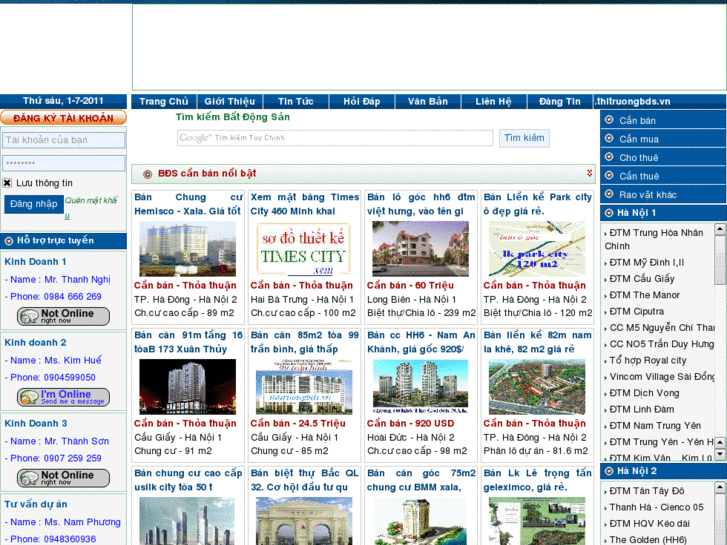This screenshot has width=727, height=545.
Task: Open the Hỏi Đáp menu tab
Action: 362,102
